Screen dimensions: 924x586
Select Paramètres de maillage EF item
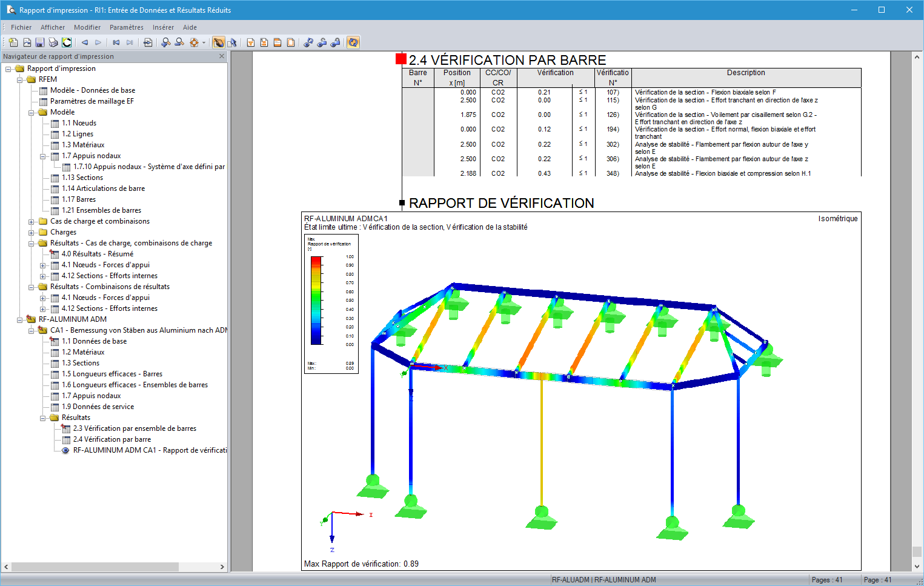point(92,101)
